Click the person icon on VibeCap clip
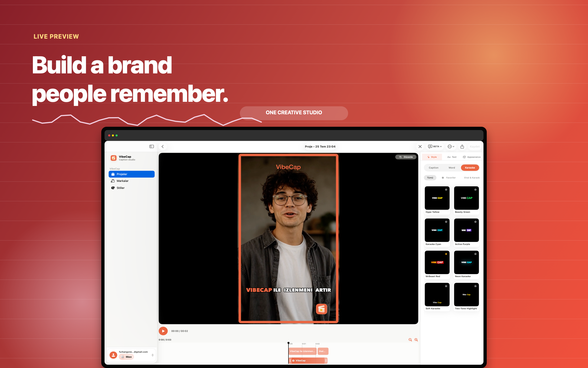588x368 pixels. (293, 361)
